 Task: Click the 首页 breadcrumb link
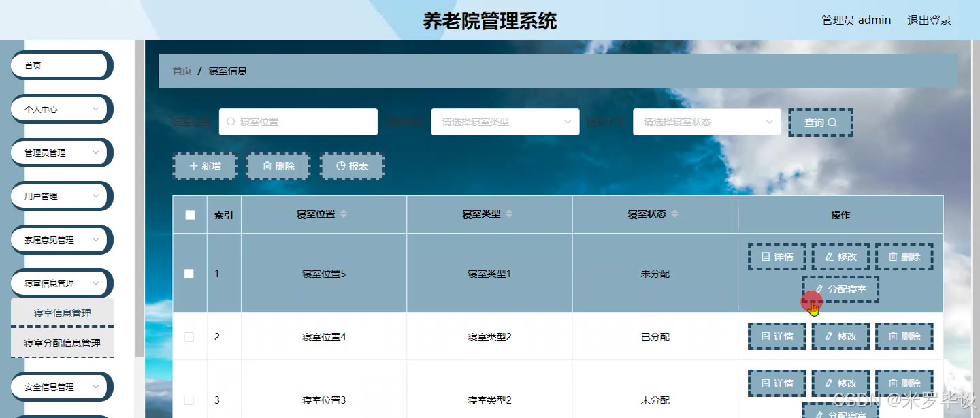[181, 70]
